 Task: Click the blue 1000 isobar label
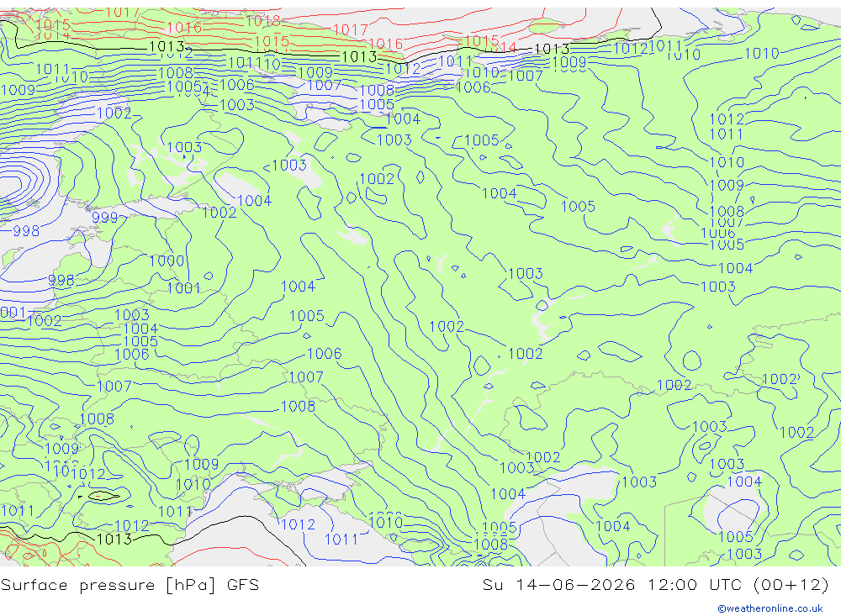point(167,261)
